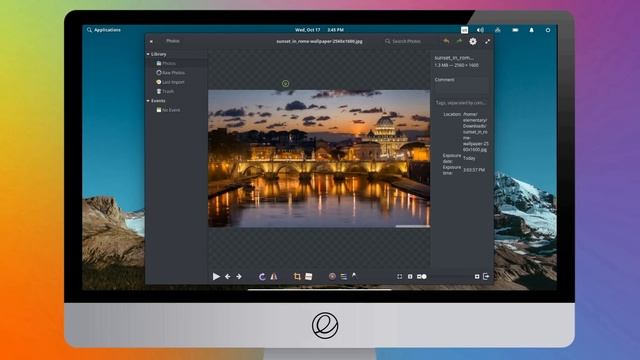Click the Rome sunset photo preview
This screenshot has width=640, height=360.
tap(319, 158)
